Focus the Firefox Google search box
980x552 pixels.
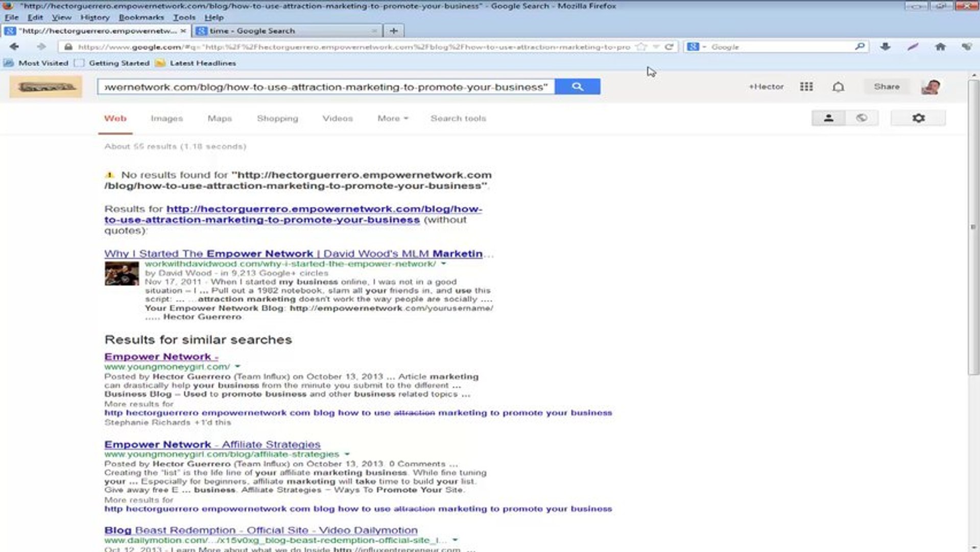point(781,47)
